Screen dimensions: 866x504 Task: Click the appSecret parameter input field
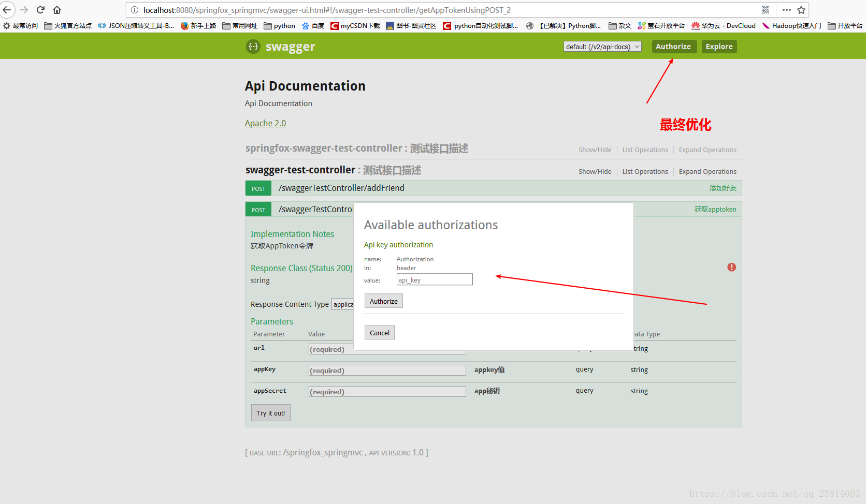(387, 392)
